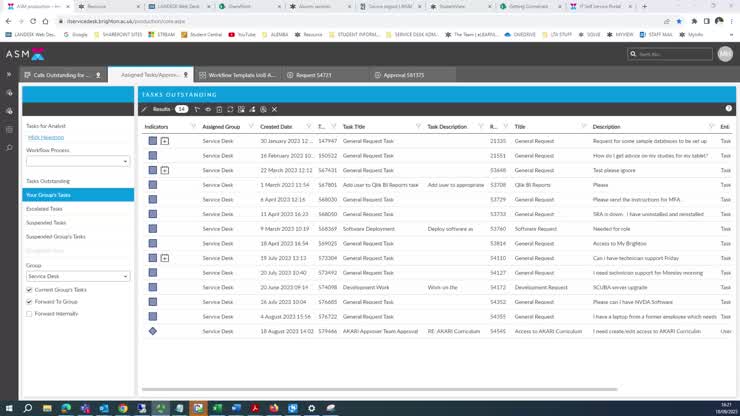Click the search magnifier icon in left sidebar

coord(9,148)
